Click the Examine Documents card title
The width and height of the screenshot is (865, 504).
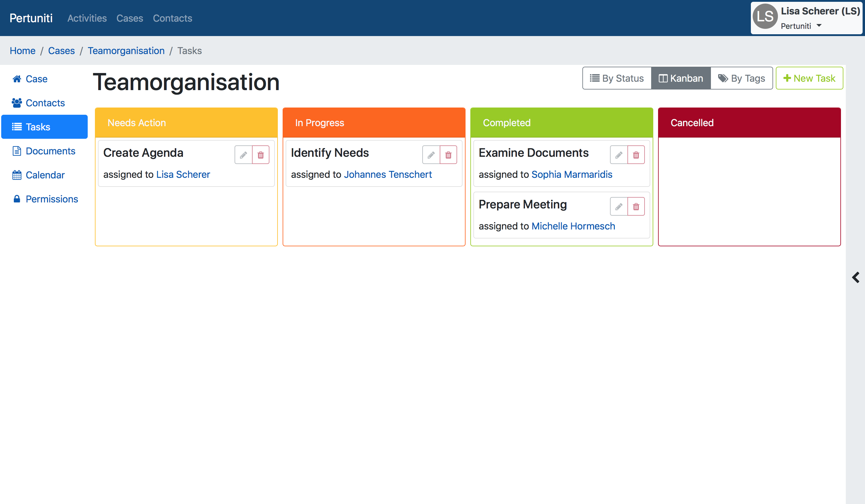tap(533, 153)
